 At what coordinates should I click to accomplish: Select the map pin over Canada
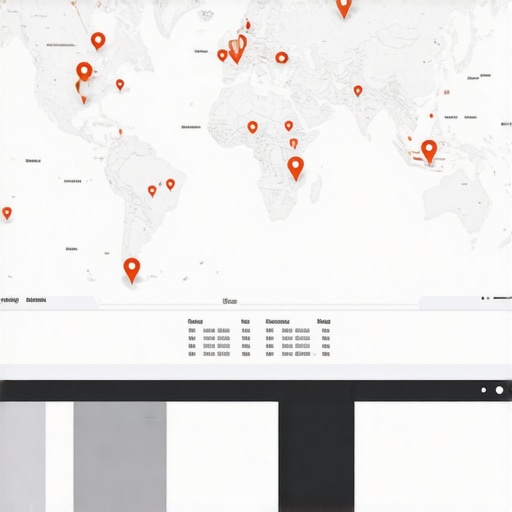tap(98, 41)
